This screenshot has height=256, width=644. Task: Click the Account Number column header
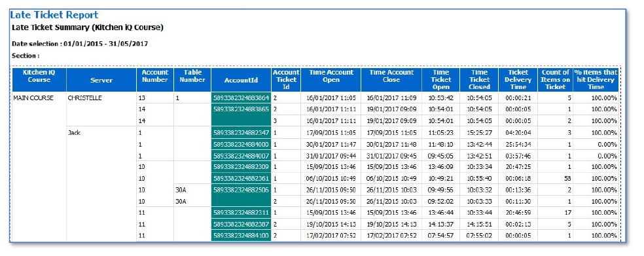(x=155, y=80)
